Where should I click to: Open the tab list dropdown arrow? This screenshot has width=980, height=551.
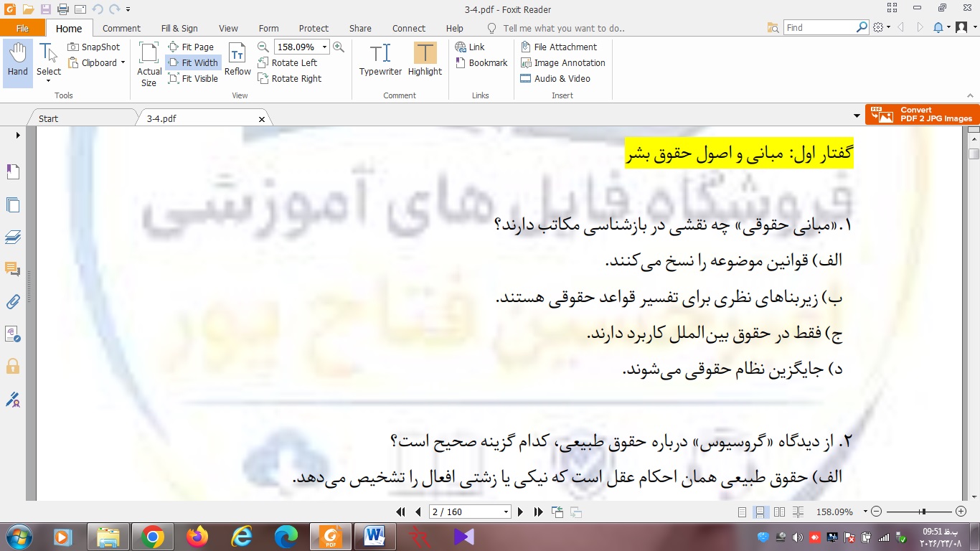(x=857, y=116)
